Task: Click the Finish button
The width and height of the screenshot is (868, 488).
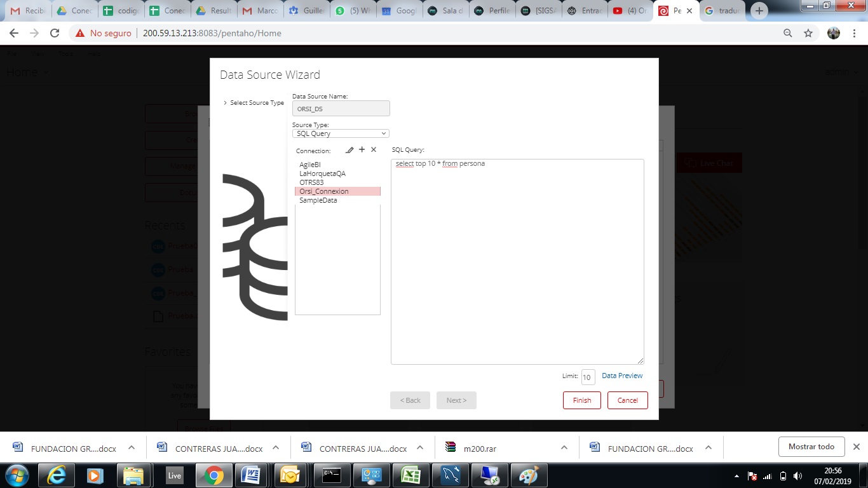Action: (581, 400)
